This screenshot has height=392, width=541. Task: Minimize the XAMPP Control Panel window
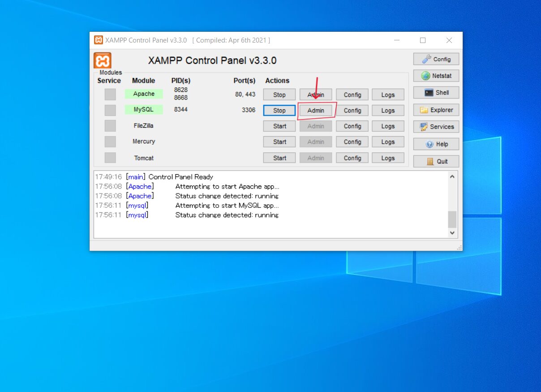[x=397, y=40]
